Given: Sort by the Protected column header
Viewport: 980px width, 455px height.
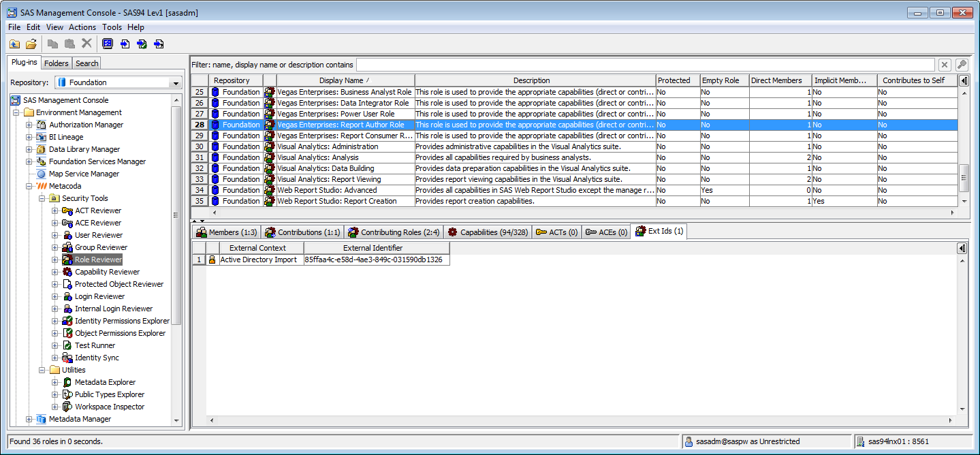Looking at the screenshot, I should click(x=678, y=80).
